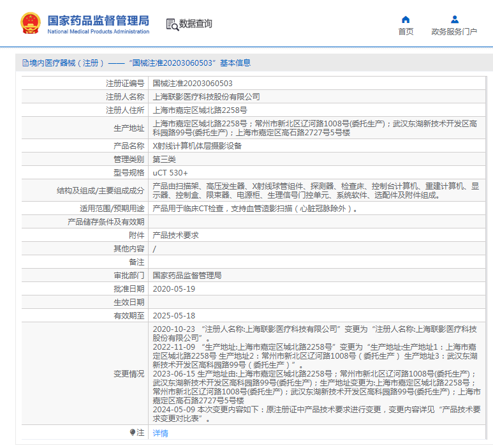The width and height of the screenshot is (493, 448).
Task: Go to 首页 home link text
Action: tap(406, 32)
